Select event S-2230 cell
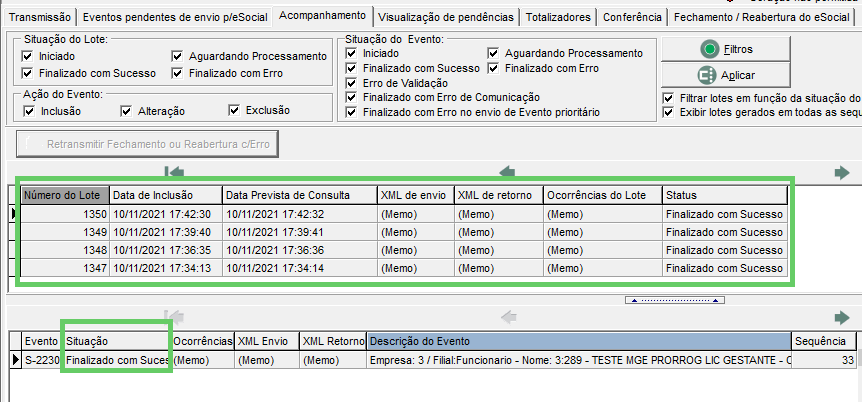 (42, 361)
